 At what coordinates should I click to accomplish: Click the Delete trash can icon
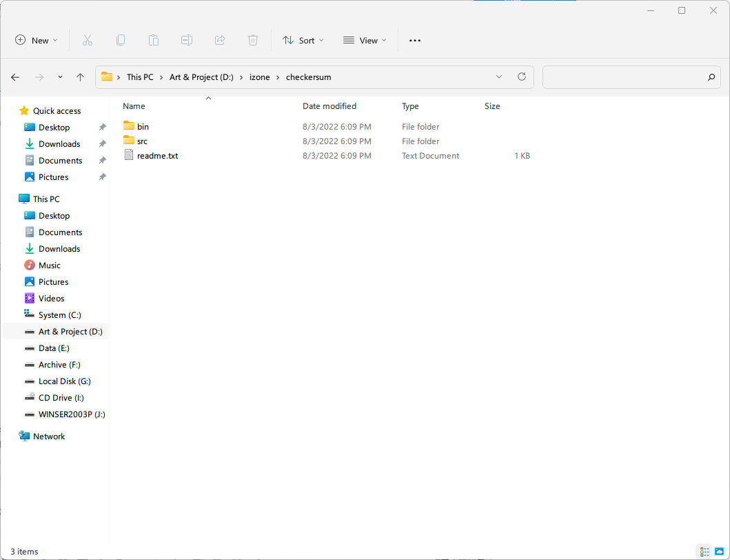(x=253, y=41)
